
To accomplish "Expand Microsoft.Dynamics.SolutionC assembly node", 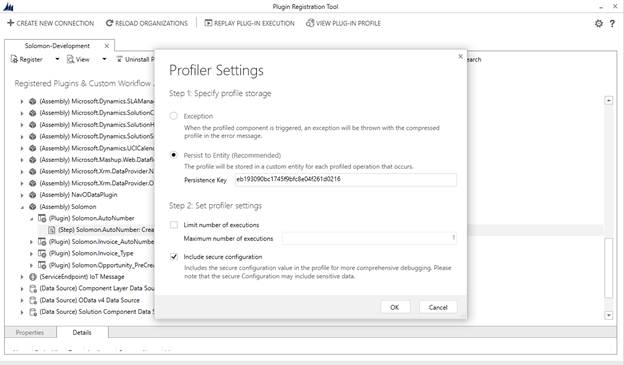I will pyautogui.click(x=22, y=113).
